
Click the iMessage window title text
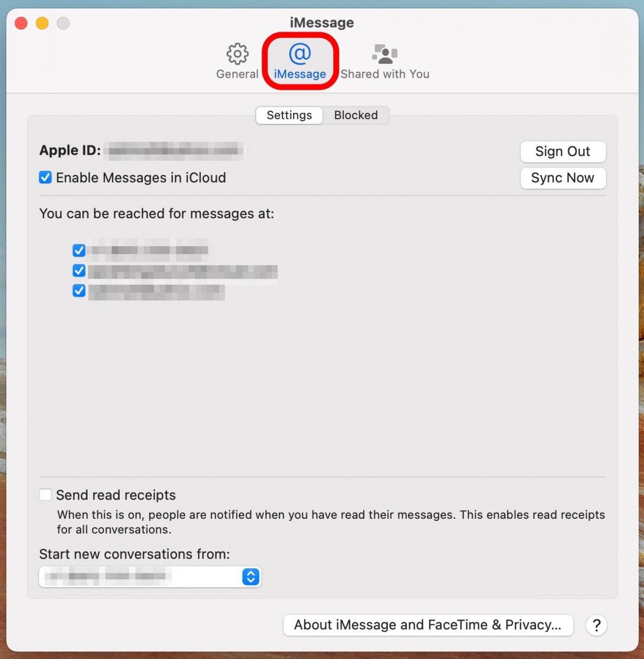click(x=322, y=23)
